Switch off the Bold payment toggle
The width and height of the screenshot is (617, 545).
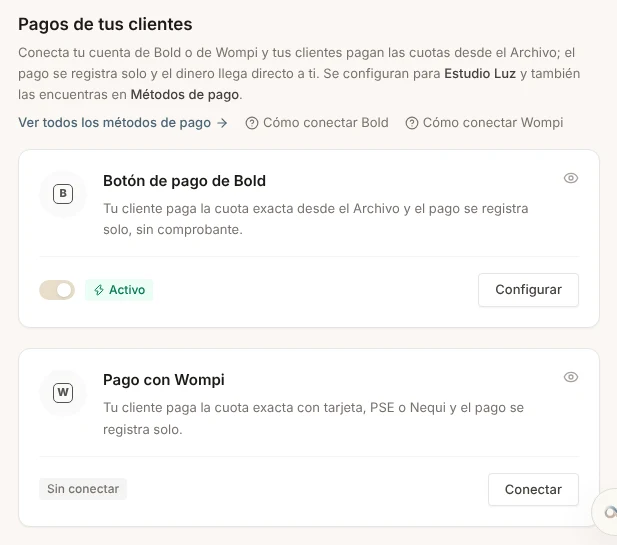[57, 290]
